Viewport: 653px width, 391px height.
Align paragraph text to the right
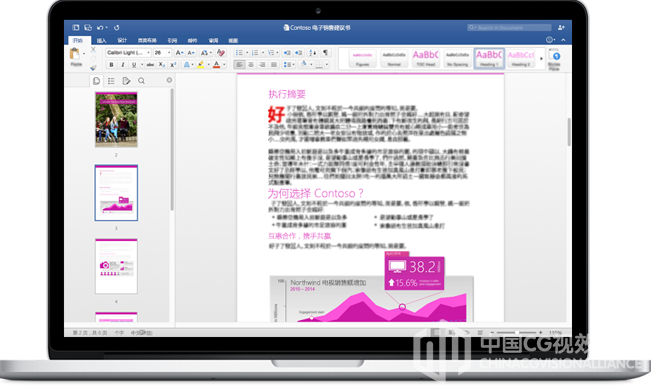coord(262,65)
